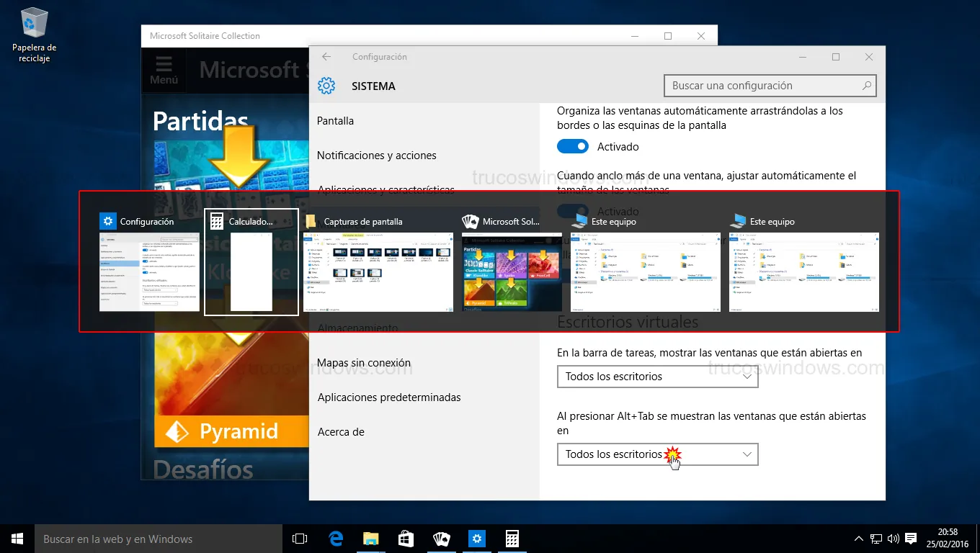
Task: Launch Microsoft Edge from the taskbar
Action: point(336,539)
